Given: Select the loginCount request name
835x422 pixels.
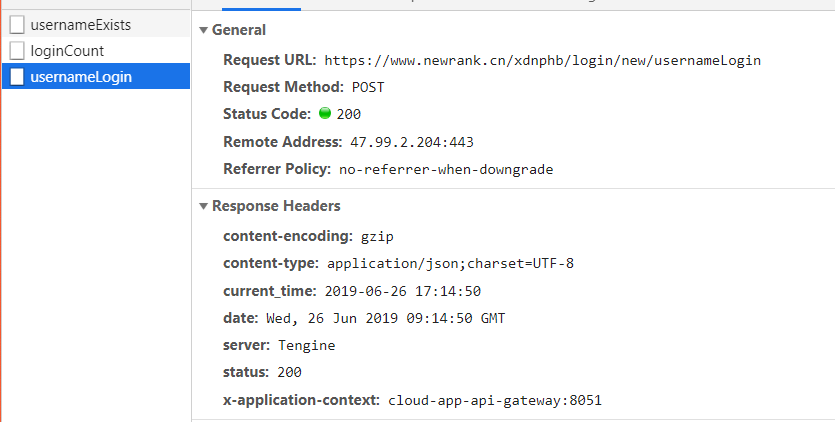Looking at the screenshot, I should pyautogui.click(x=67, y=50).
